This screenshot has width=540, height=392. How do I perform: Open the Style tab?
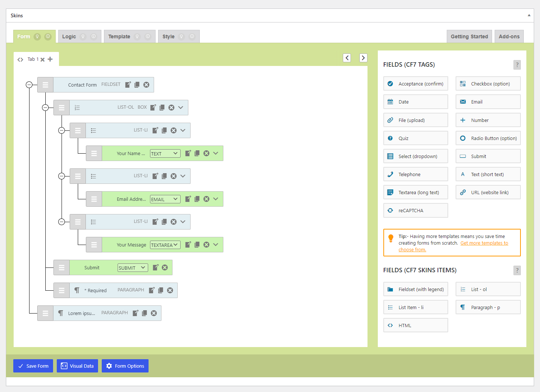pyautogui.click(x=168, y=36)
